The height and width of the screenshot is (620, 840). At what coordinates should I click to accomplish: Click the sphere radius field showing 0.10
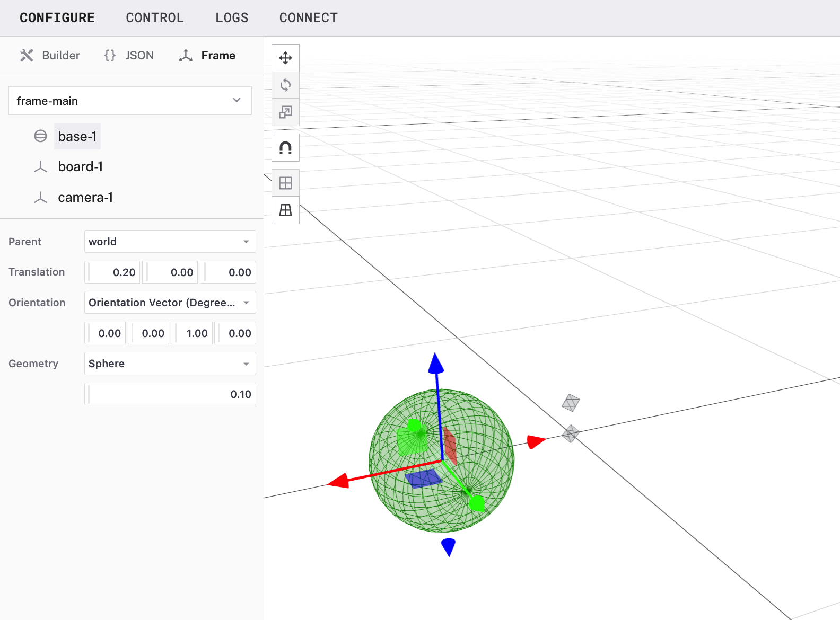170,394
